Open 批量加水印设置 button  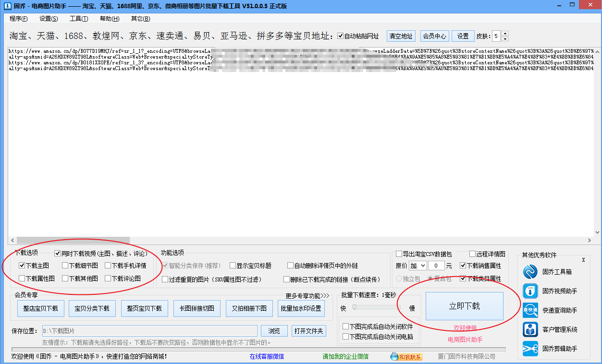pos(301,308)
